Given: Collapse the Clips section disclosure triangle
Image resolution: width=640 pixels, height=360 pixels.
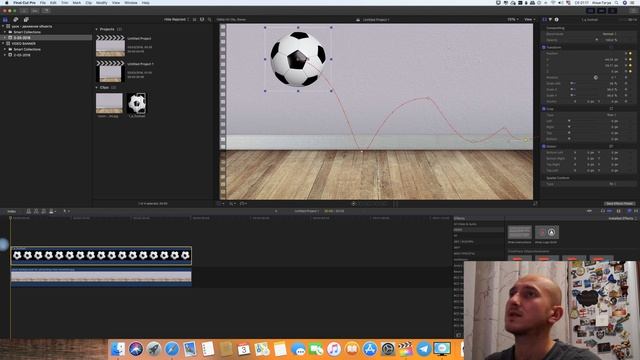Looking at the screenshot, I should [97, 87].
